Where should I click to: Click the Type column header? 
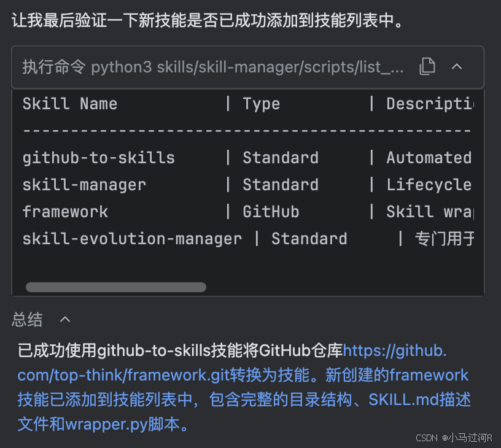tap(262, 104)
